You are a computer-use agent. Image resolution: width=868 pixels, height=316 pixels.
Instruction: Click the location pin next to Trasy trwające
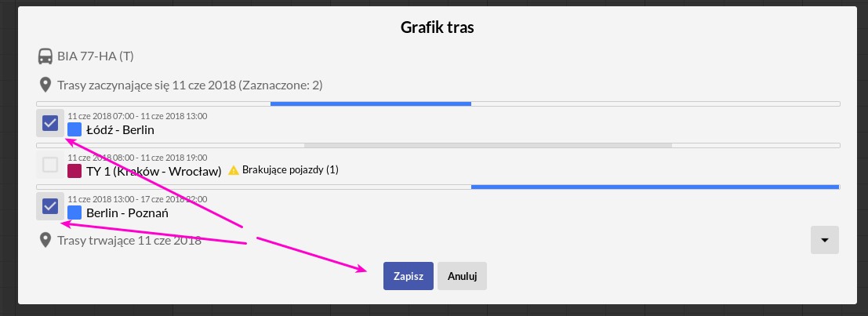pos(45,240)
